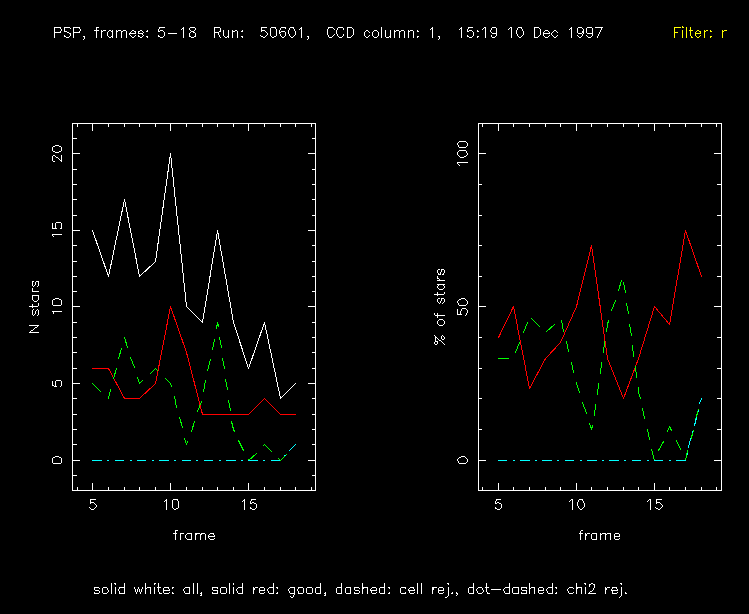Click the tick label "20" on the left plot y-axis
749x614 pixels.
pos(57,153)
